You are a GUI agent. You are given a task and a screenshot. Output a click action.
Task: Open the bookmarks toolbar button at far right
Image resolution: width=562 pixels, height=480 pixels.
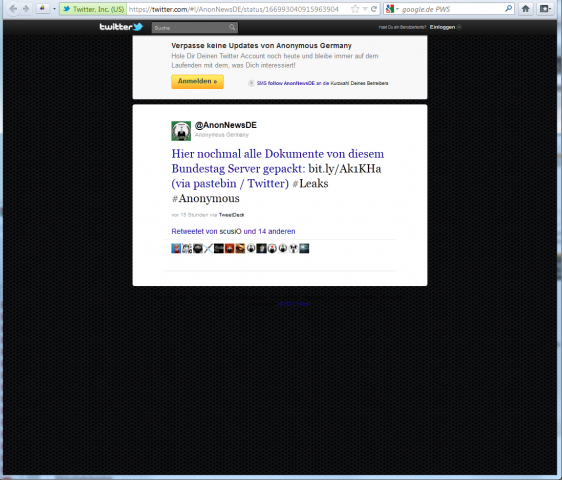point(546,9)
